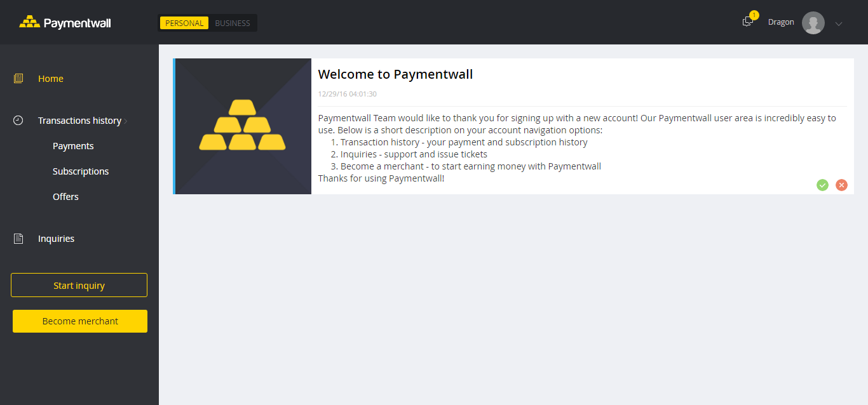Screen dimensions: 868x405
Task: Open Transactions history menu
Action: point(79,121)
